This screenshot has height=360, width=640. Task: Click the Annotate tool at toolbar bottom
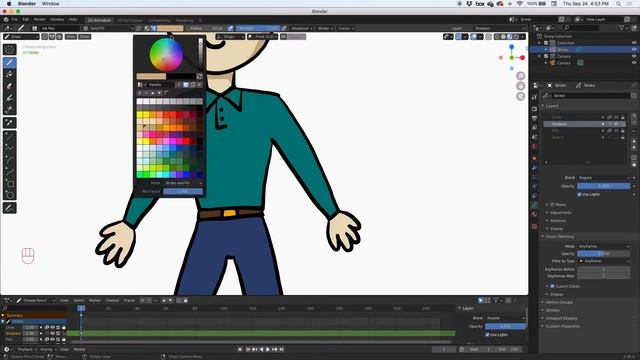click(9, 208)
